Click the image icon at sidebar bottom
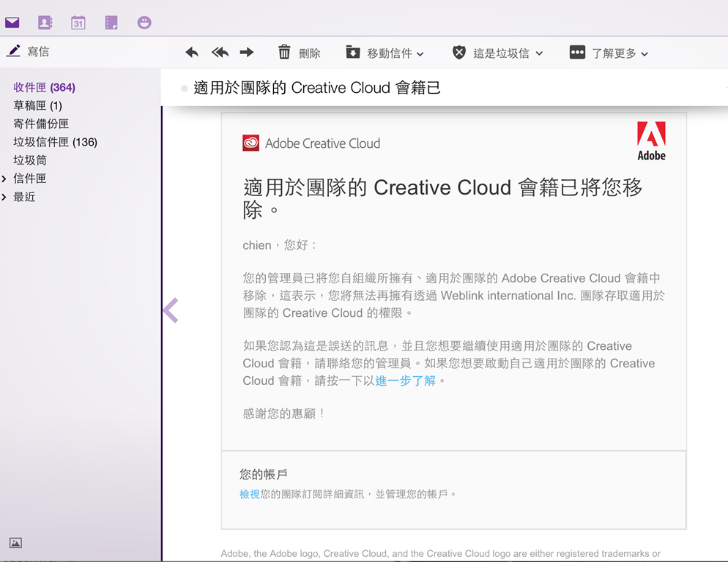The width and height of the screenshot is (728, 562). pyautogui.click(x=16, y=542)
